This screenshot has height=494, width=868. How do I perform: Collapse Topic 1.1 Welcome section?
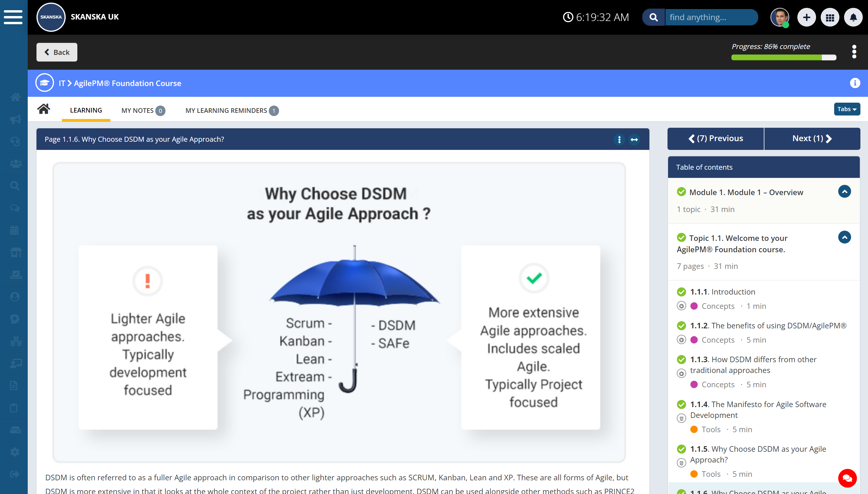click(x=844, y=237)
